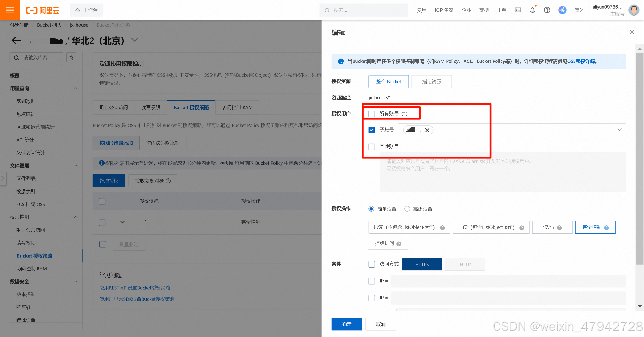Click the help question mark icon
The width and height of the screenshot is (644, 337).
(547, 10)
